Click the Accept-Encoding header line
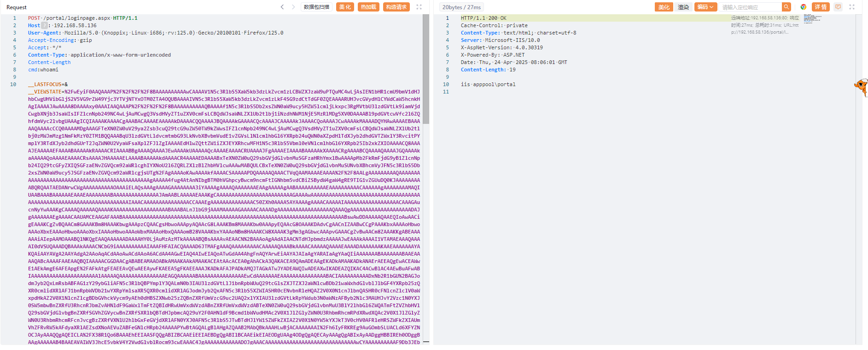 point(60,41)
